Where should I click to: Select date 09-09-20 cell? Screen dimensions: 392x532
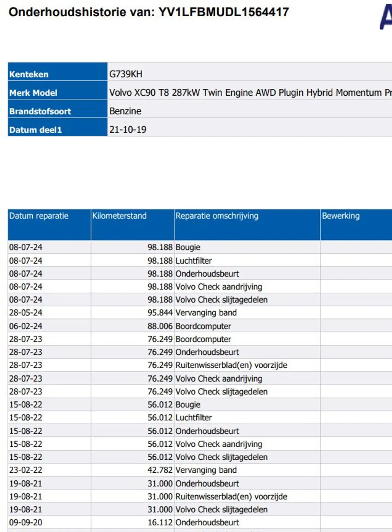[x=49, y=522]
